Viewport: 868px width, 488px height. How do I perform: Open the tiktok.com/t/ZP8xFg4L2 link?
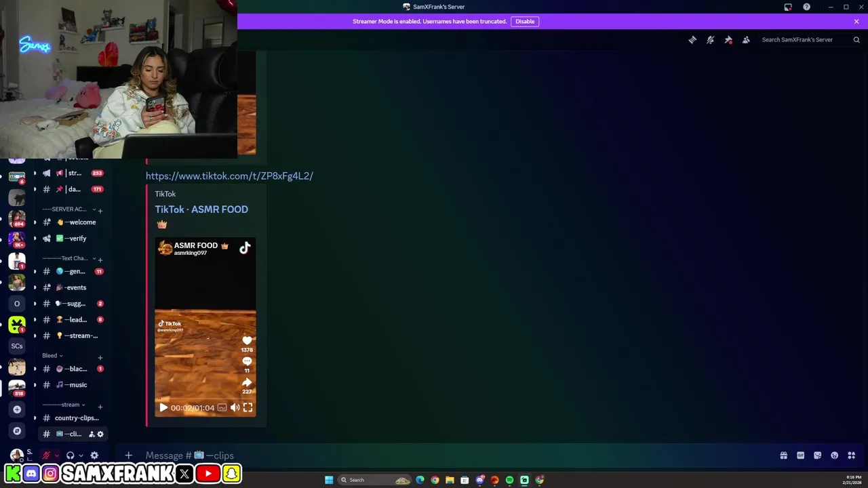pyautogui.click(x=229, y=176)
